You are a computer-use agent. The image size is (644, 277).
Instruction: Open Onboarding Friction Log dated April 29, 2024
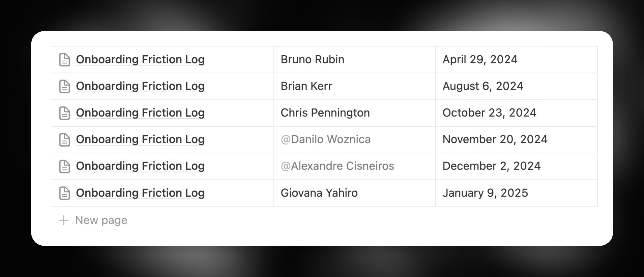(x=140, y=60)
